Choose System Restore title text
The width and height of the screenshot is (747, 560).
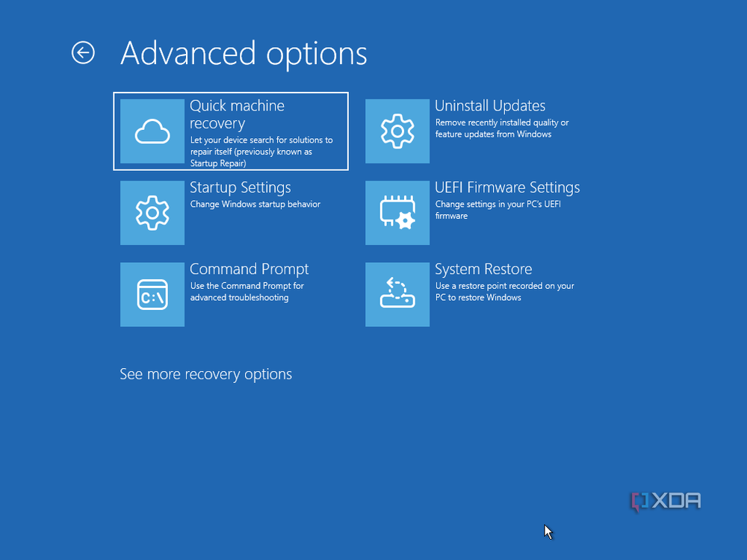click(483, 269)
